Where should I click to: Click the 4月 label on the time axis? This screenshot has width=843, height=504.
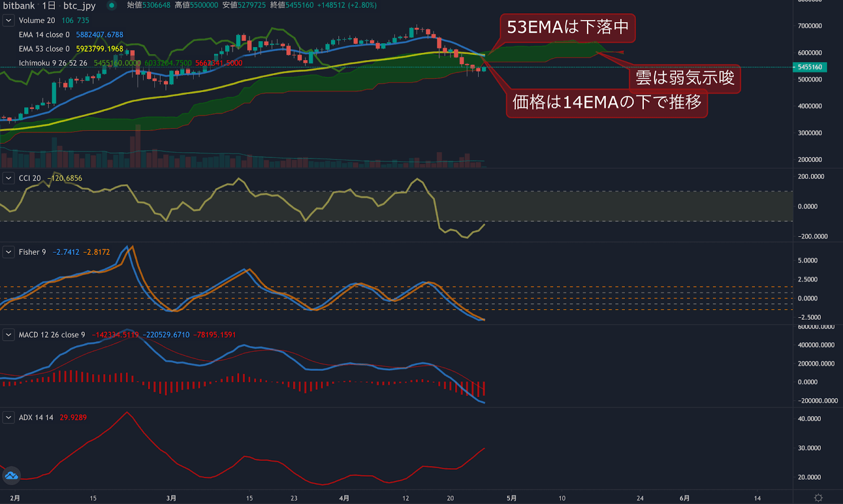click(x=345, y=497)
